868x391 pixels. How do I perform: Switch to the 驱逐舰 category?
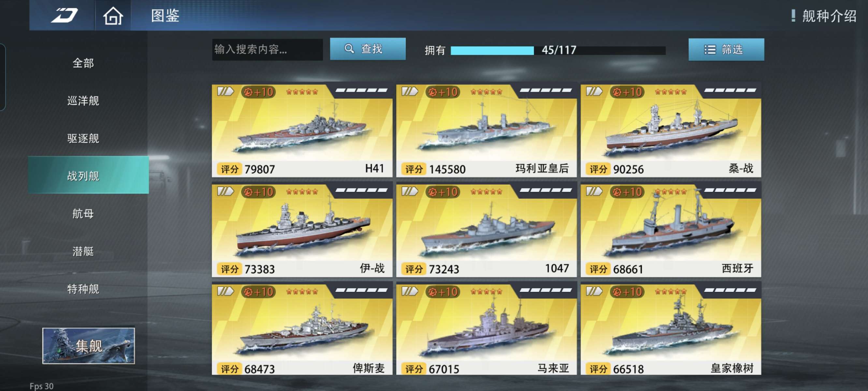[83, 138]
